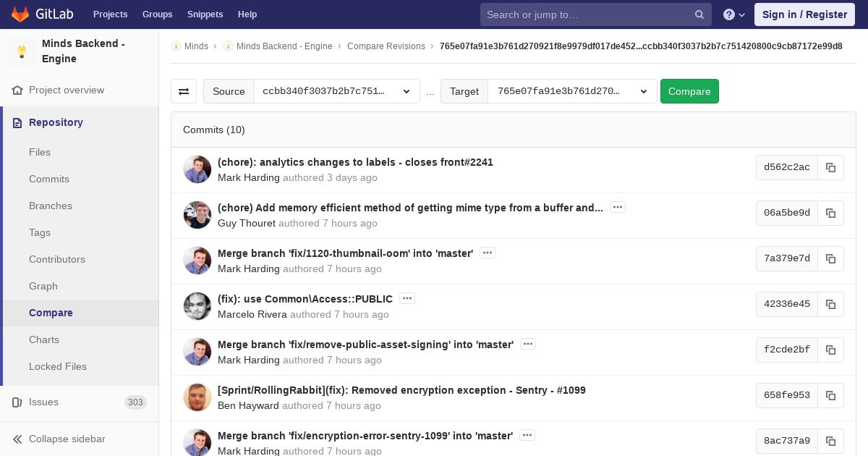Open Ben Hayward's avatar
868x456 pixels.
click(x=197, y=397)
